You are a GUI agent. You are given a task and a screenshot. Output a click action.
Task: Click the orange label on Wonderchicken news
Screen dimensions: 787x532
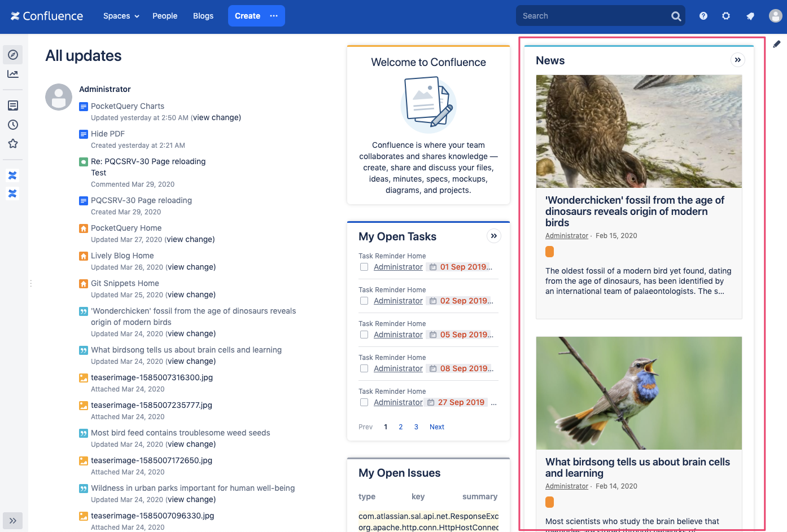click(x=550, y=252)
